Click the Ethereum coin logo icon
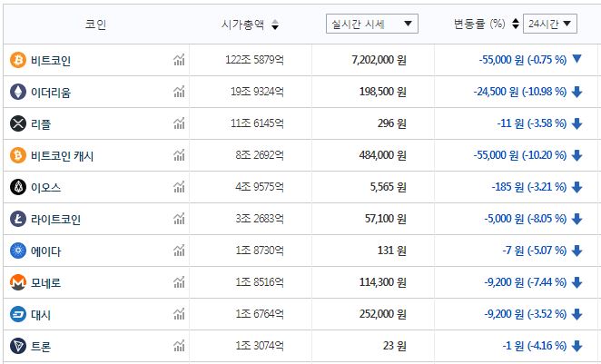The height and width of the screenshot is (364, 601). pos(17,92)
